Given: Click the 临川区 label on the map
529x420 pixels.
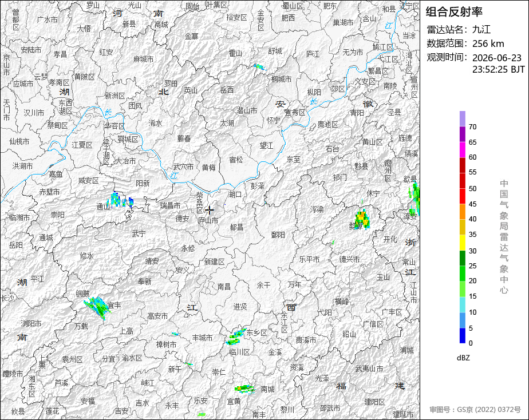Looking at the screenshot, I should [239, 352].
